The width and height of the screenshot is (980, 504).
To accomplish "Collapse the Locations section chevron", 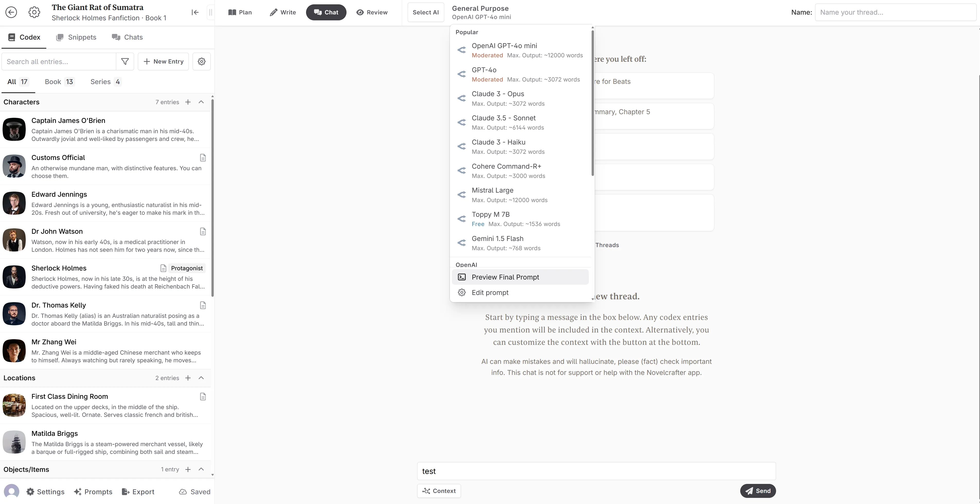I will tap(201, 378).
